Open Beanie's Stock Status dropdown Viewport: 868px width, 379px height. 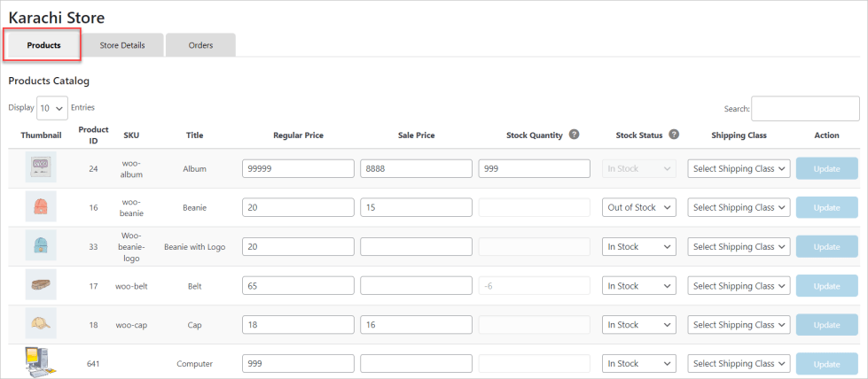[x=639, y=207]
